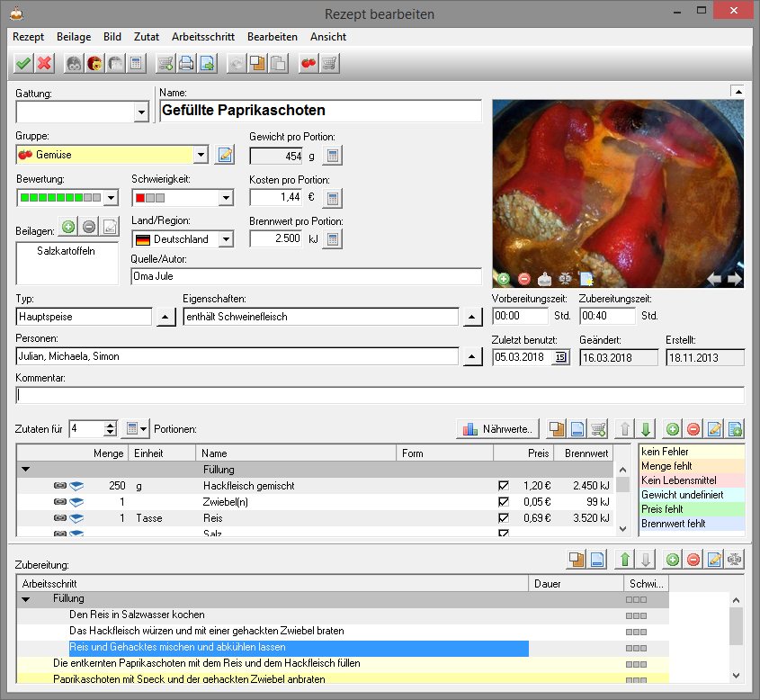
Task: Move ingredient down with the green down arrow
Action: [647, 429]
